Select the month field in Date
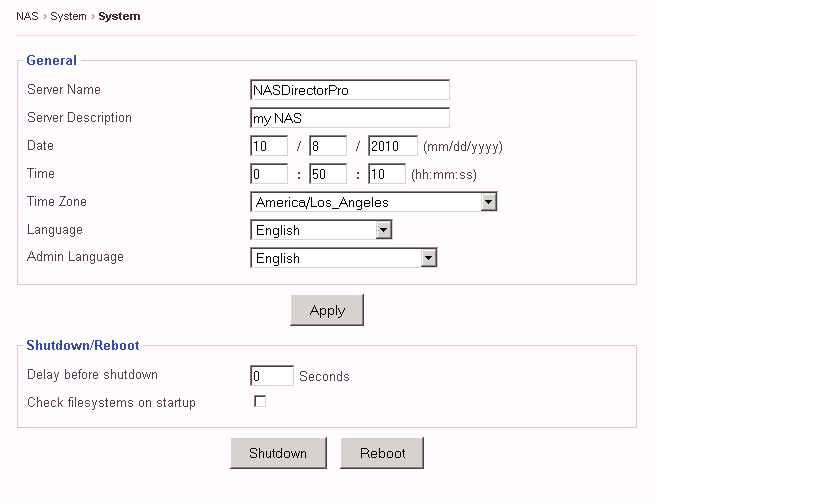Screen dimensions: 819x503 pos(269,146)
